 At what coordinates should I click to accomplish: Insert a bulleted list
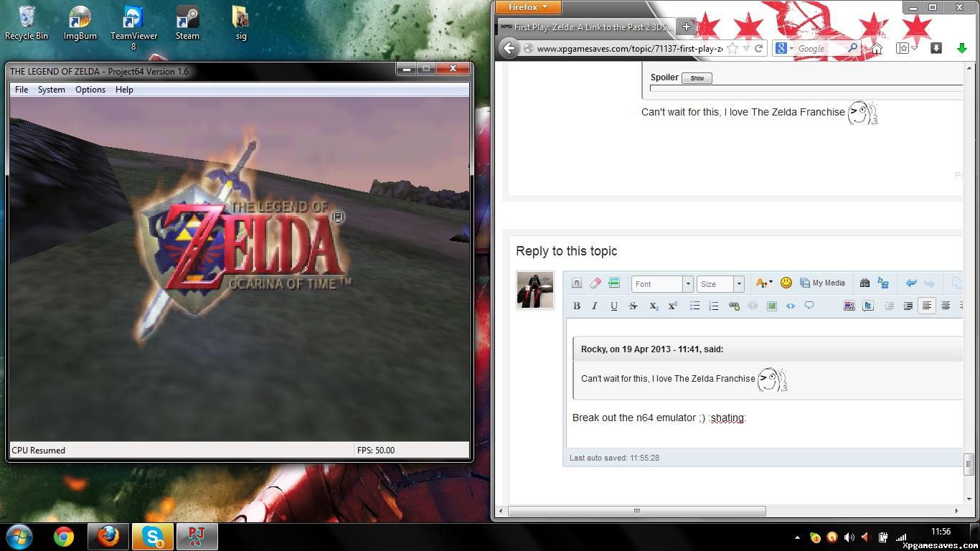pyautogui.click(x=694, y=306)
